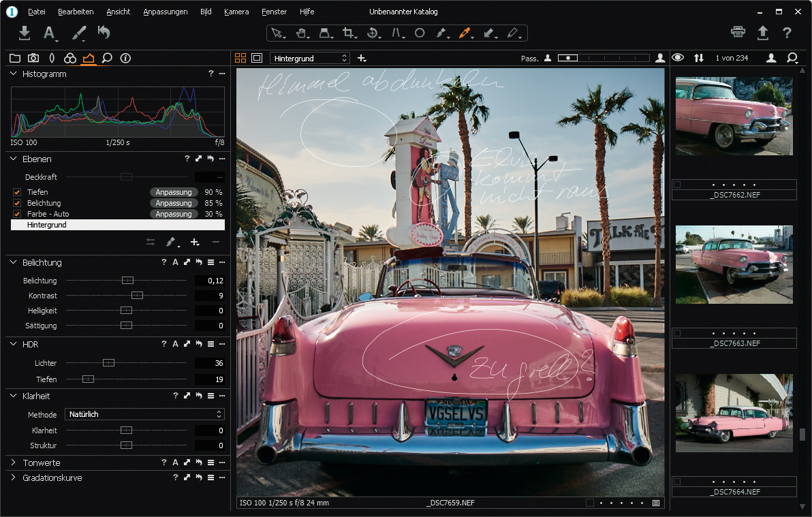The width and height of the screenshot is (812, 517).
Task: Expand the Tonwerte panel
Action: (x=14, y=463)
